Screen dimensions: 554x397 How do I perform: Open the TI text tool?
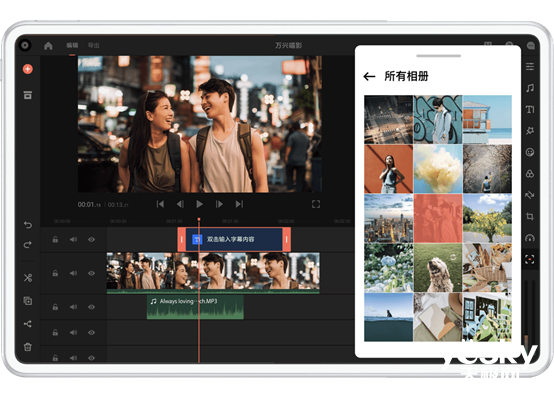click(x=530, y=109)
